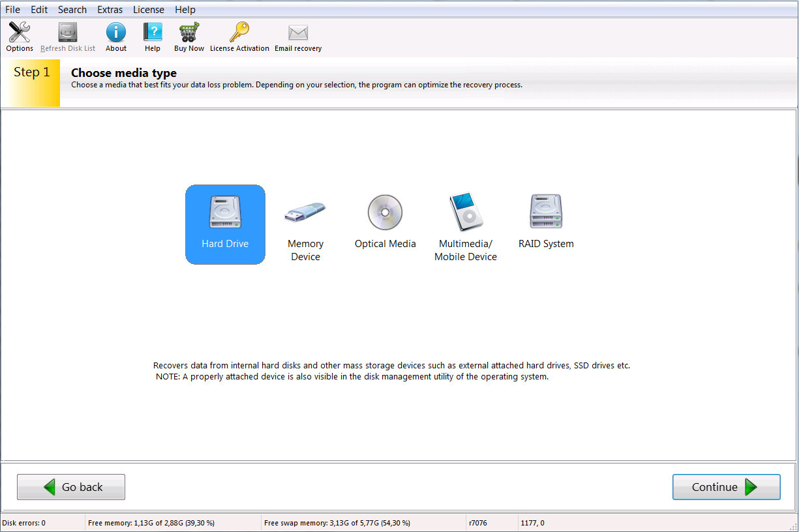Click the NOTE about properly attached device
This screenshot has height=532, width=799.
(x=352, y=377)
